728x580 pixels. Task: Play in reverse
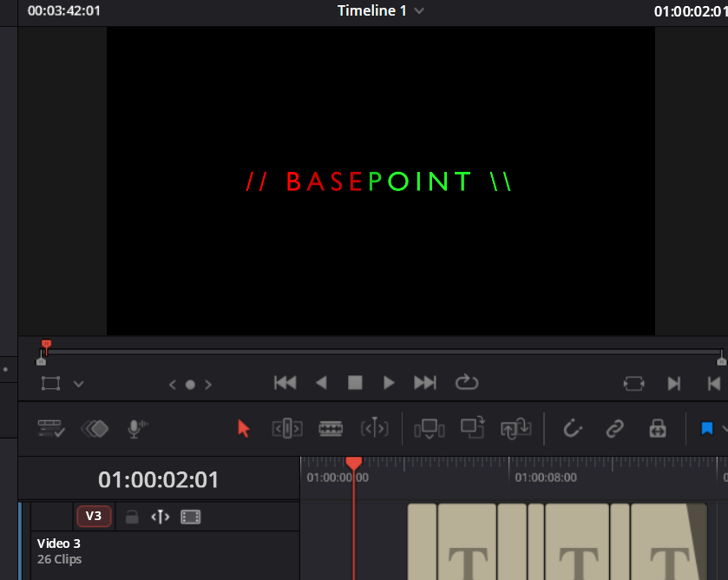321,383
